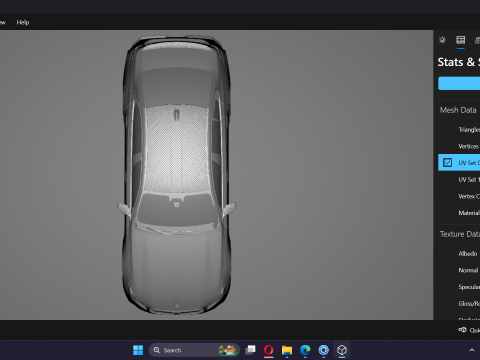Select the Vertices mesh data row
The height and width of the screenshot is (360, 480).
coord(459,146)
